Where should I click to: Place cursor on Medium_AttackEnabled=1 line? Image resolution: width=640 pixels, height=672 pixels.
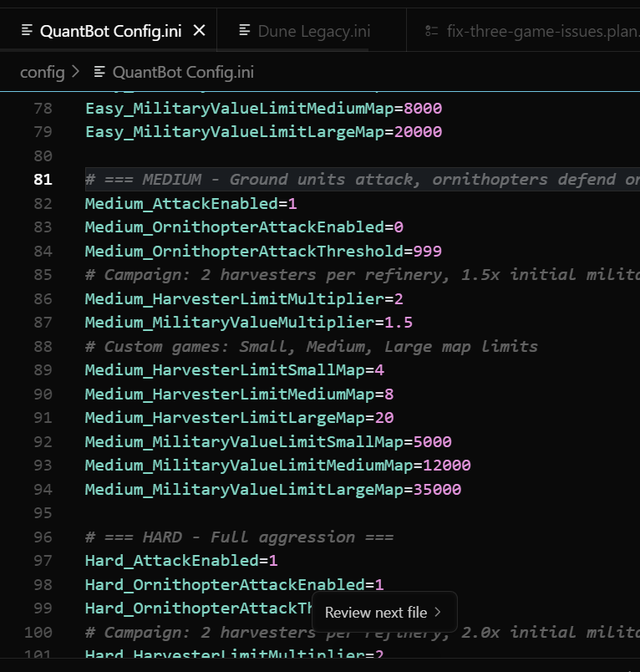190,203
